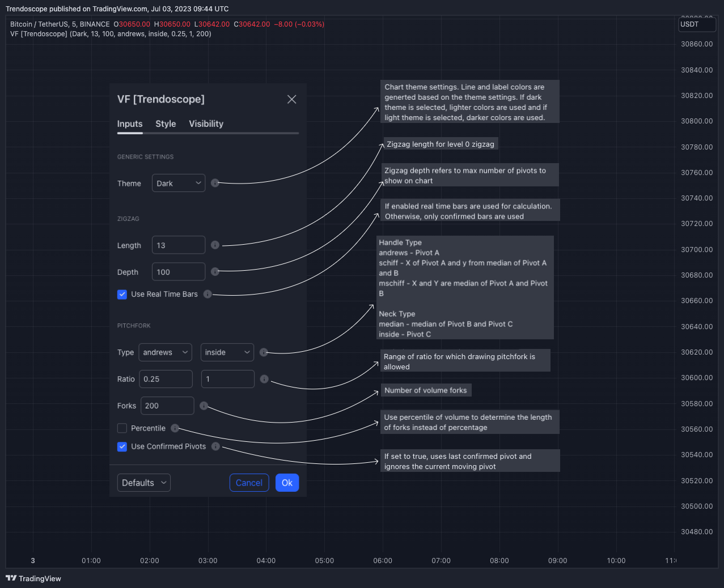Click the info icon beside Ratio fields
This screenshot has width=724, height=588.
pos(264,379)
